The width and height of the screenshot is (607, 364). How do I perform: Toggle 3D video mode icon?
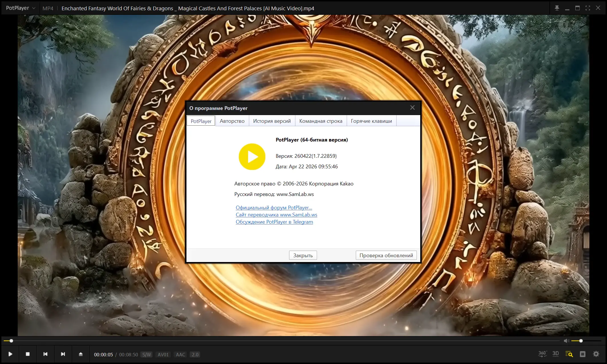555,354
